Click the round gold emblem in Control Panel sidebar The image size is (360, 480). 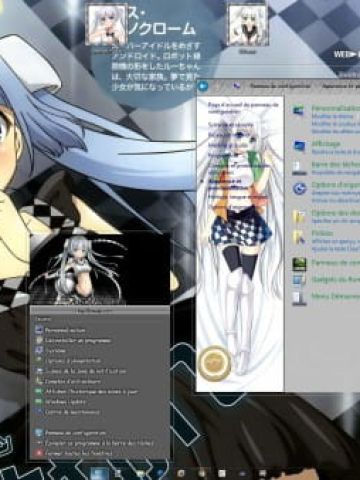point(215,363)
